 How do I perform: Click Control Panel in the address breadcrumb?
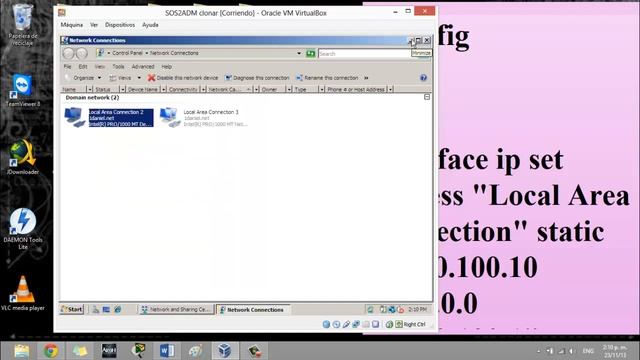click(127, 53)
